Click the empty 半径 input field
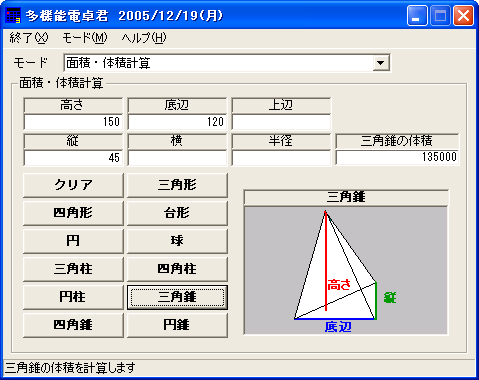 [281, 158]
